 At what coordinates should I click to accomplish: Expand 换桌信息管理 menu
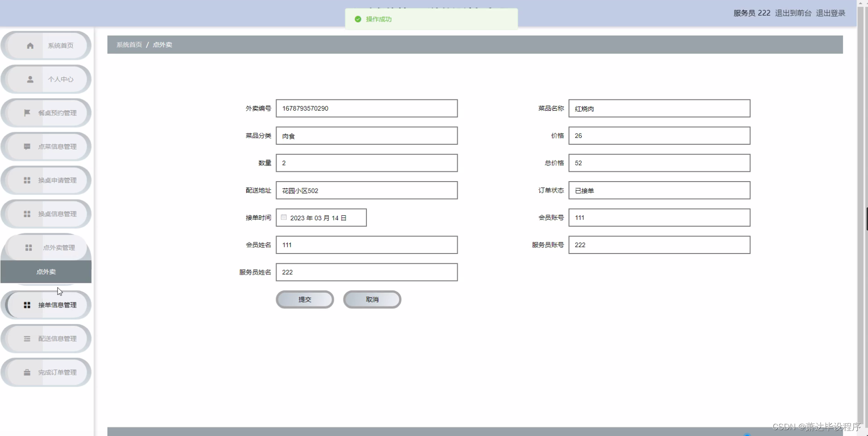tap(46, 214)
